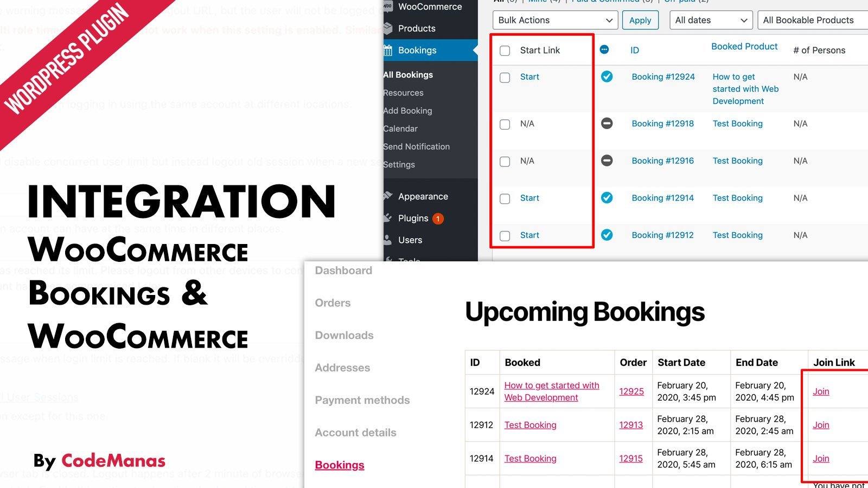This screenshot has width=868, height=488.
Task: Open Booking #12924 link
Action: 663,77
